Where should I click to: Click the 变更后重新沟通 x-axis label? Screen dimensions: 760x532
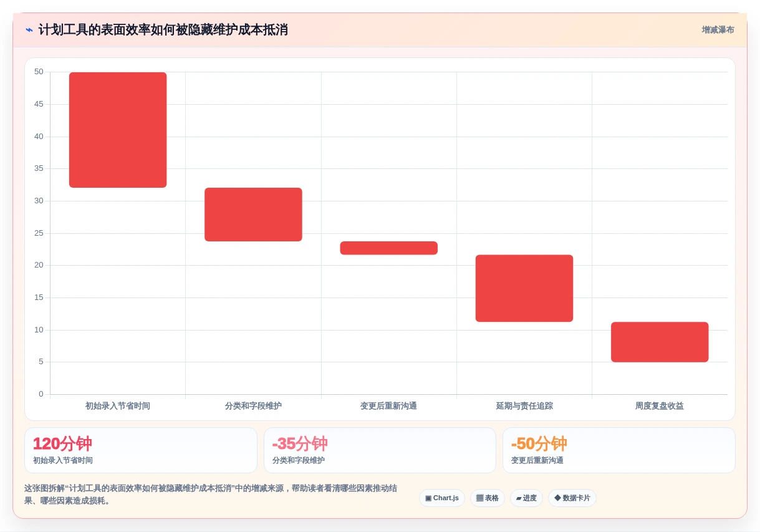[x=388, y=406]
